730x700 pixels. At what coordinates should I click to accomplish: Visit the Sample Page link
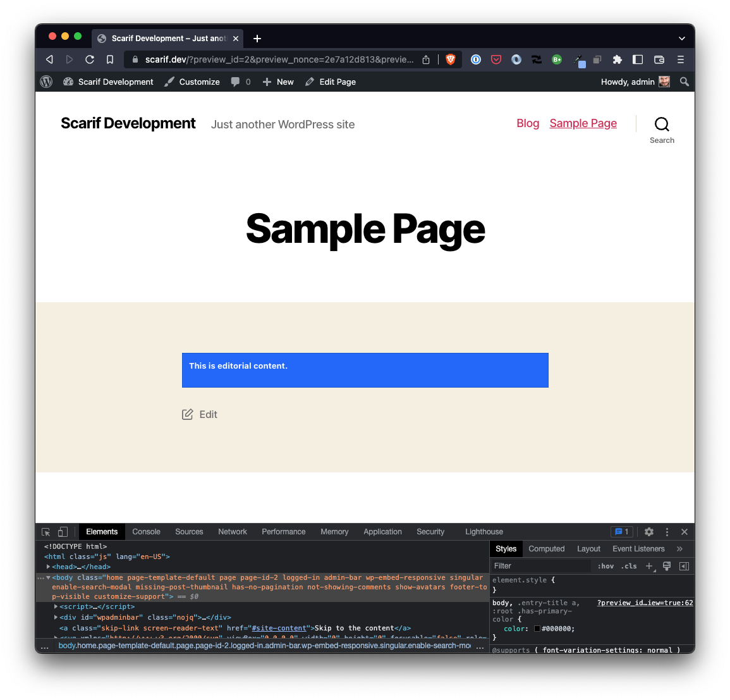[x=583, y=123]
